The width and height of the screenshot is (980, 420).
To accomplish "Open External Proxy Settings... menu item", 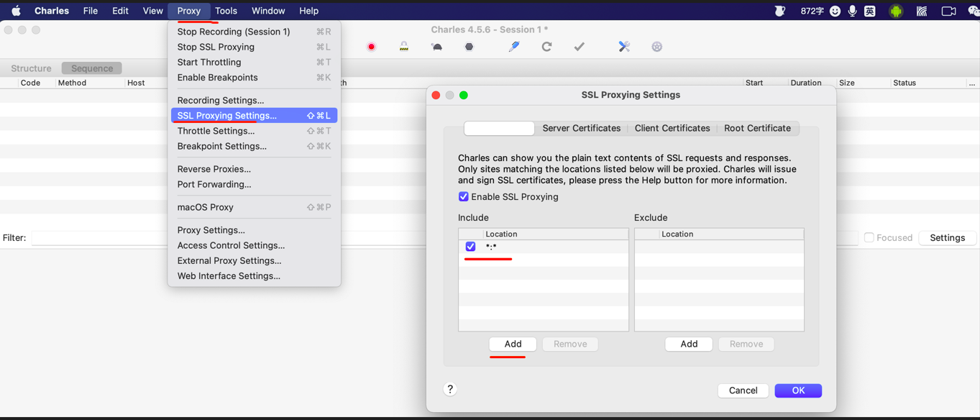I will 254,261.
